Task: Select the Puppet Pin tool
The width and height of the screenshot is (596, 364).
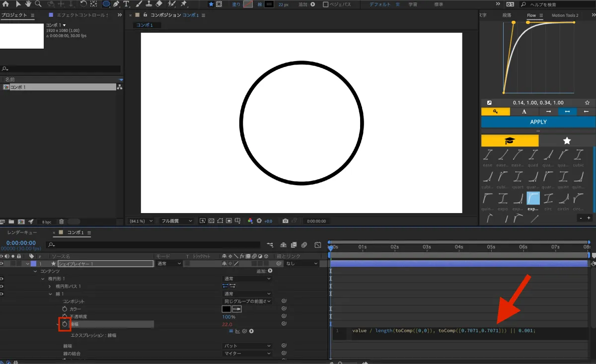Action: [x=183, y=4]
